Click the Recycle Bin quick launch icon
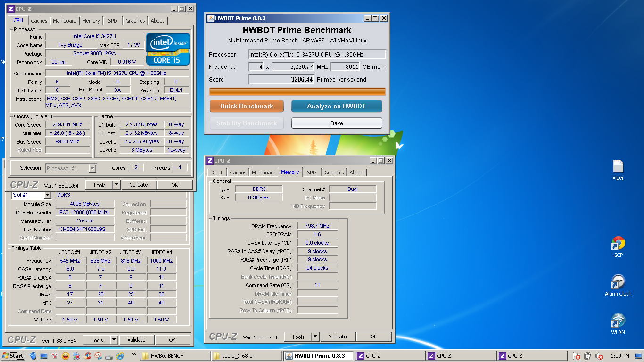 point(33,356)
